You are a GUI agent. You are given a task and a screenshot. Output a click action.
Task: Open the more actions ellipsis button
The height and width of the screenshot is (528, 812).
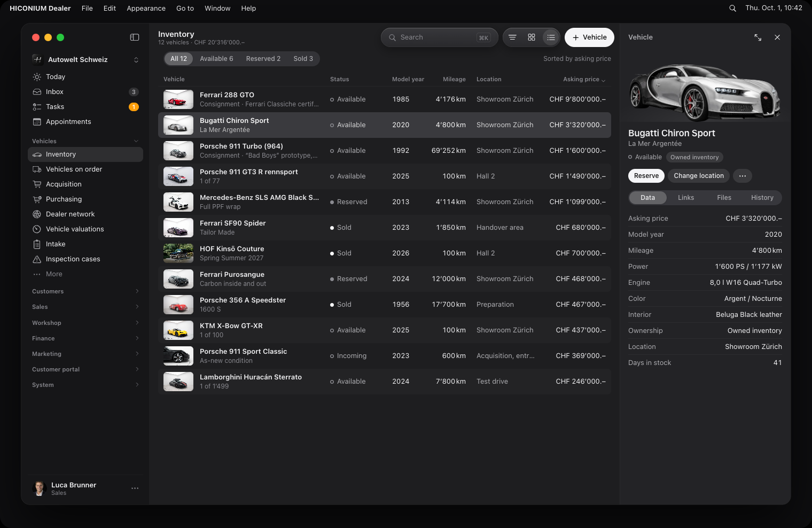coord(743,176)
